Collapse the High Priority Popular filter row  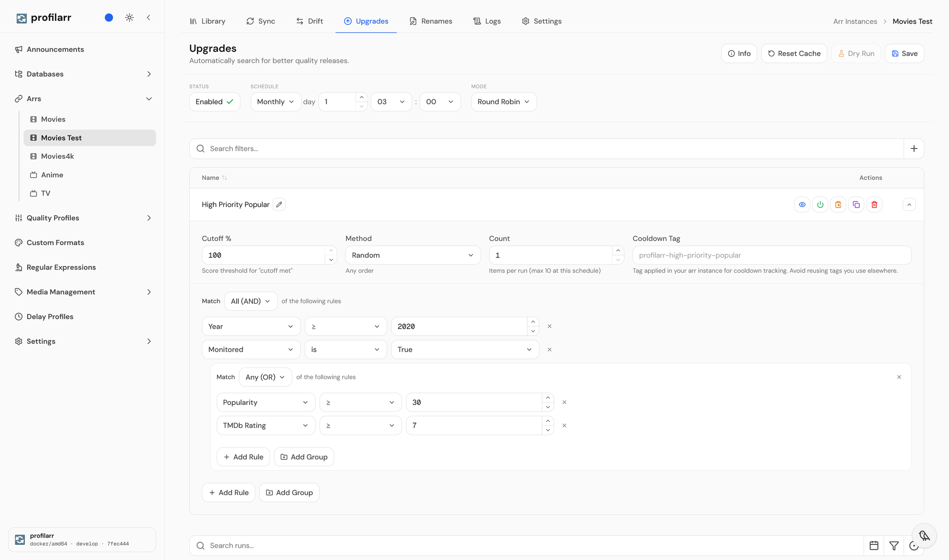point(909,205)
